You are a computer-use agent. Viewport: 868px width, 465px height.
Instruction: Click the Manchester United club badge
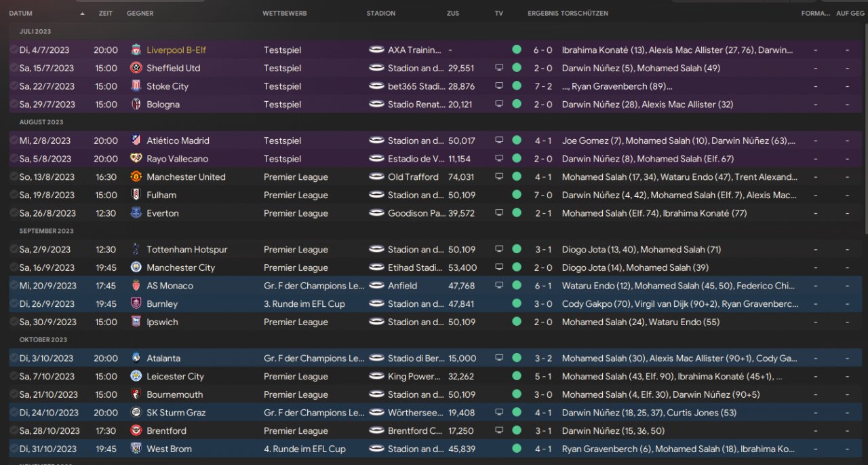(136, 177)
